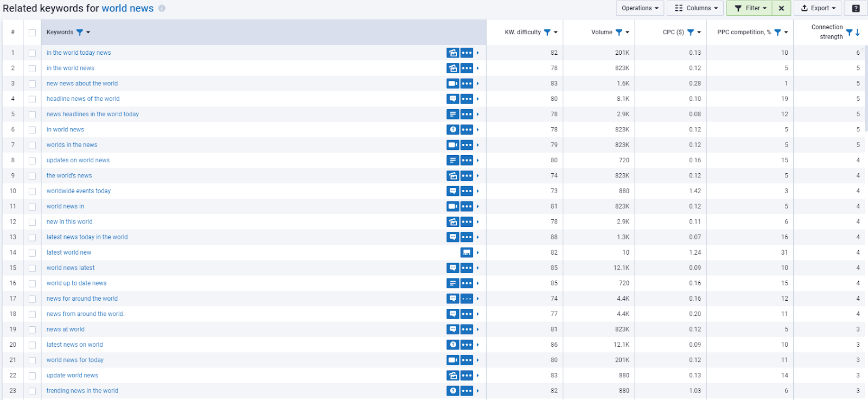Check the box for 'latest news on world'
The height and width of the screenshot is (400, 868).
(33, 345)
